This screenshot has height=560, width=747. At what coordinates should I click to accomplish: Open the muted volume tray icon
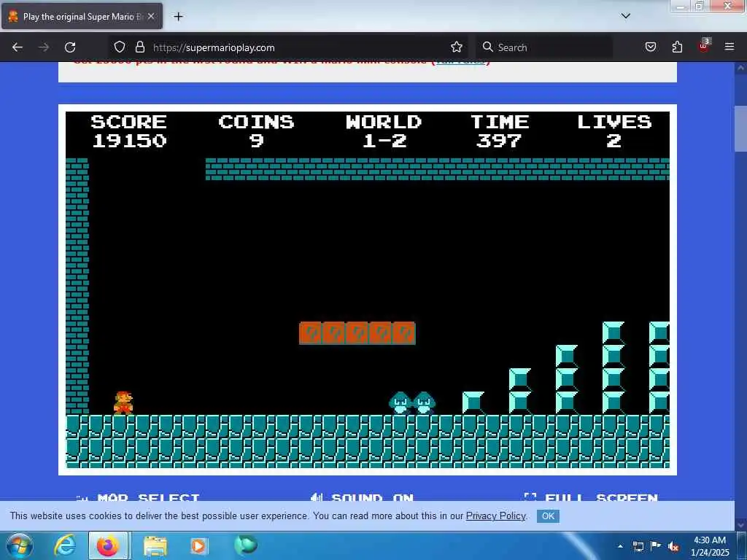tap(673, 547)
